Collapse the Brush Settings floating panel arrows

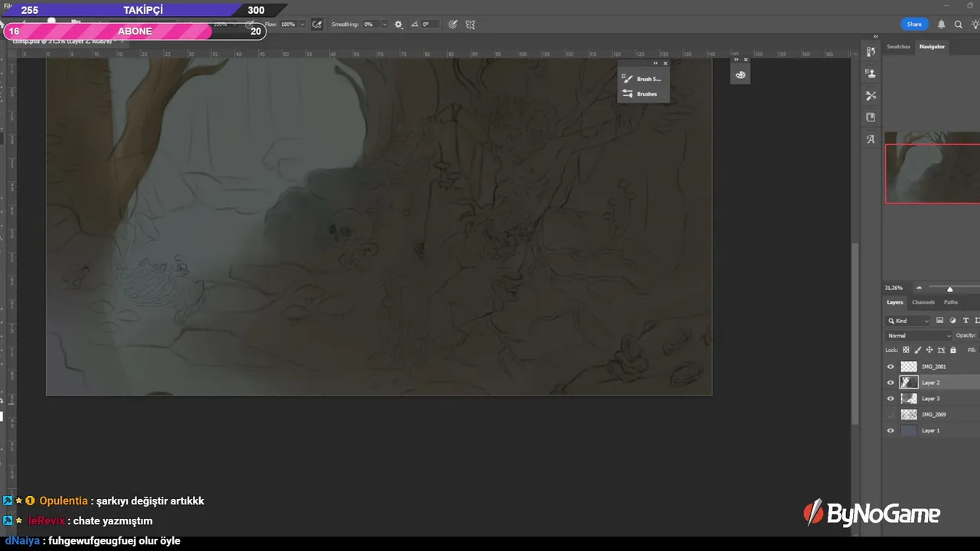click(655, 64)
